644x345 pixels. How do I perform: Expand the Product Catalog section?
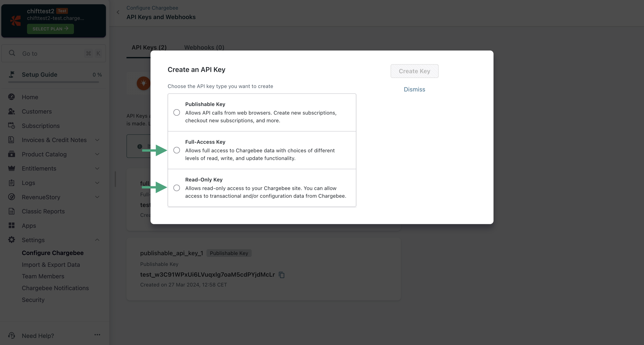97,154
